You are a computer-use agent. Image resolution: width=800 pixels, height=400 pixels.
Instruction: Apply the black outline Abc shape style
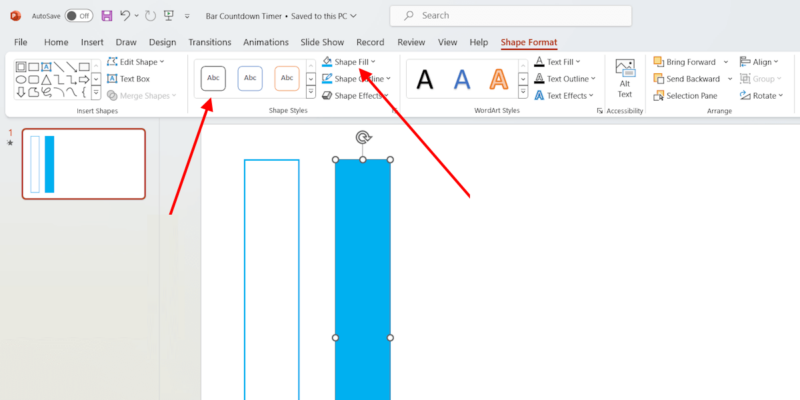(213, 79)
